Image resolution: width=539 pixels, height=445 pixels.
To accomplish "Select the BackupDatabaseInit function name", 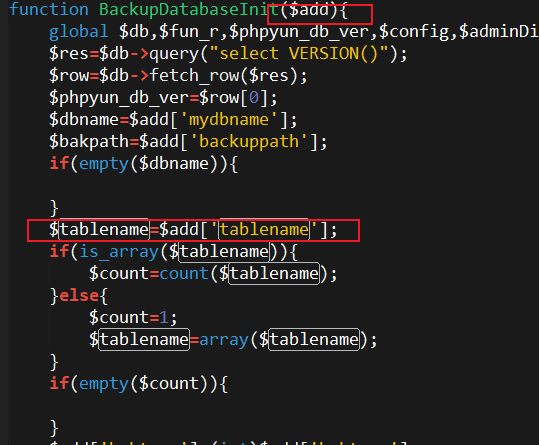I will coord(189,10).
